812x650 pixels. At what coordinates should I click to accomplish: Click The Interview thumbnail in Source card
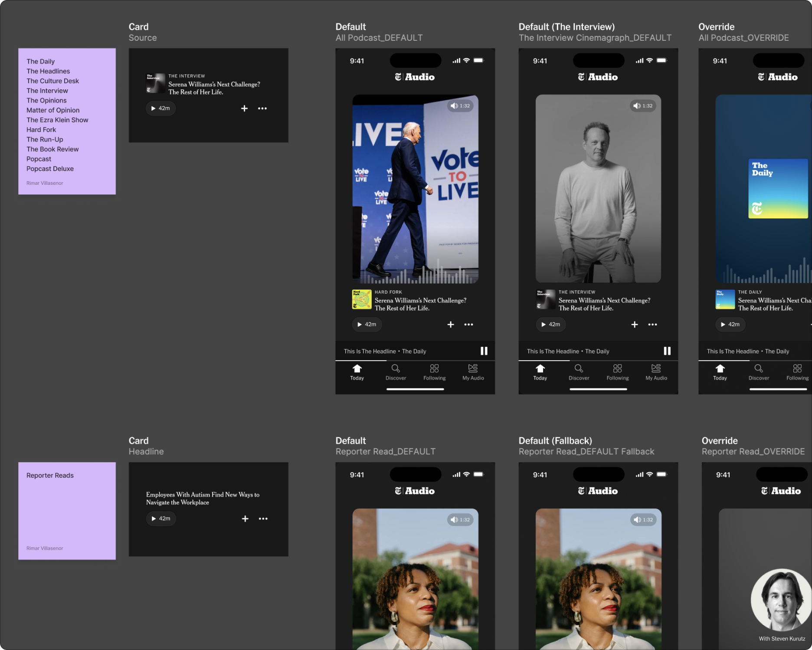tap(156, 83)
